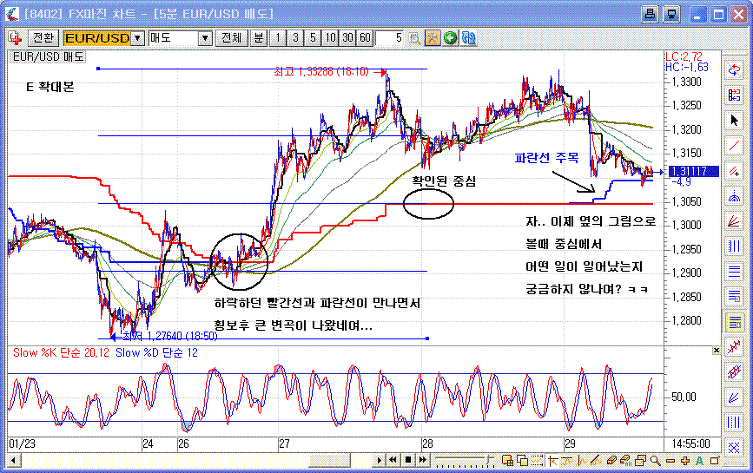Toggle the 분 (minute) timeframe button
This screenshot has width=753, height=473.
(x=257, y=38)
